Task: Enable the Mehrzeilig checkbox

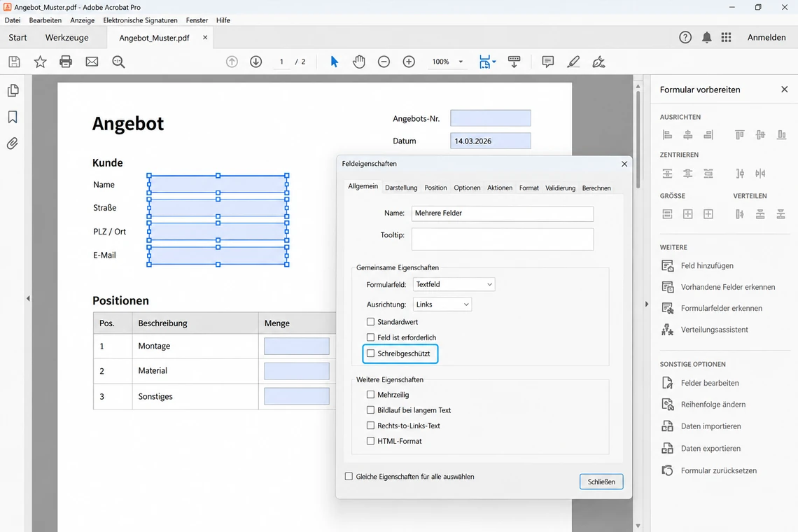Action: coord(370,395)
